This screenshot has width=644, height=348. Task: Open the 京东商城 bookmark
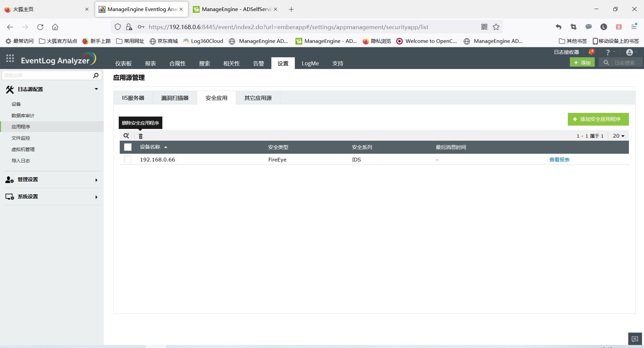click(164, 41)
